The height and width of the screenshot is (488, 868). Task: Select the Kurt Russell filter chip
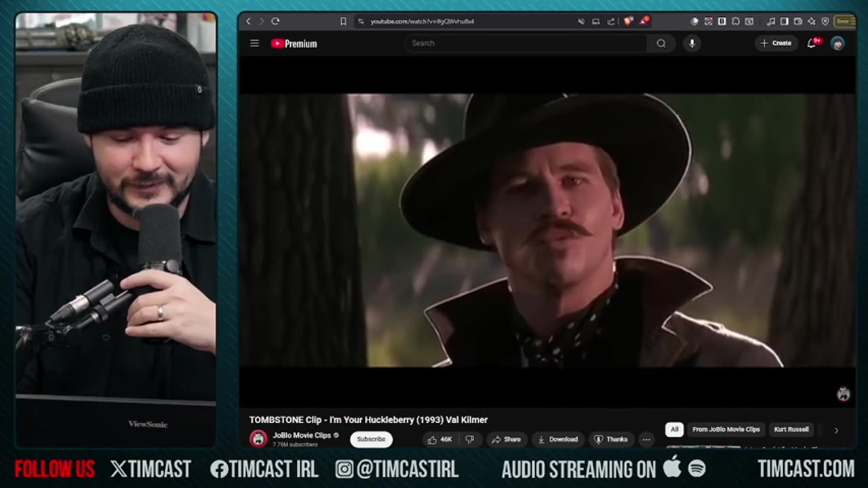point(791,430)
